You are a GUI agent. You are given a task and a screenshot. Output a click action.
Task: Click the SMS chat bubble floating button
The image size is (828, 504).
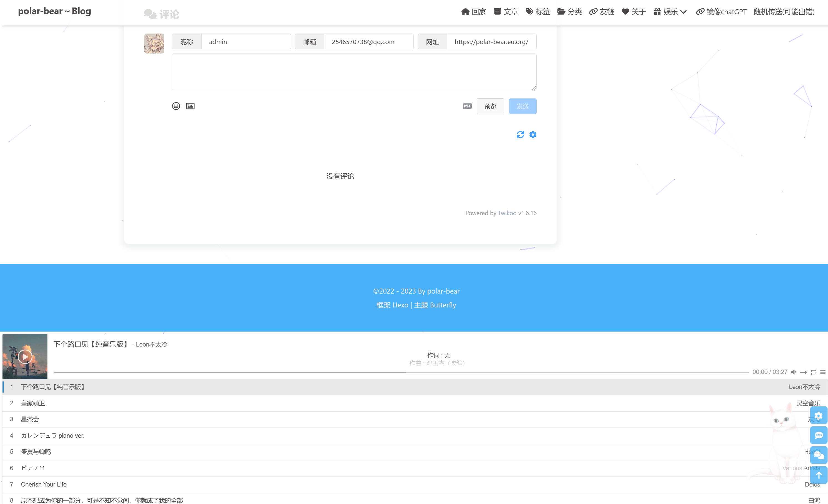click(819, 435)
